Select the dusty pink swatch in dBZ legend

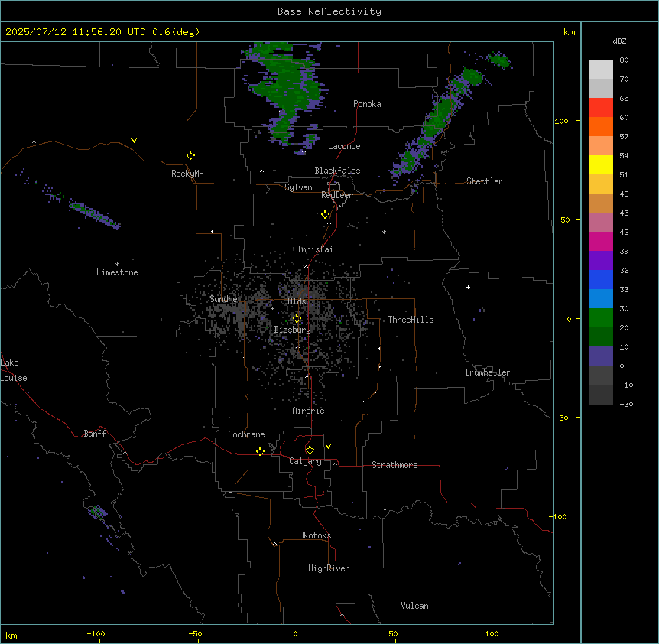601,222
